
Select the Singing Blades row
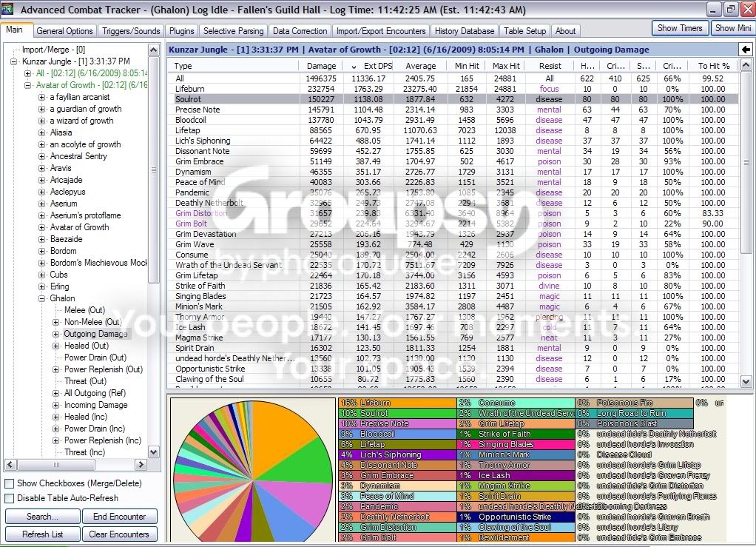coord(453,296)
